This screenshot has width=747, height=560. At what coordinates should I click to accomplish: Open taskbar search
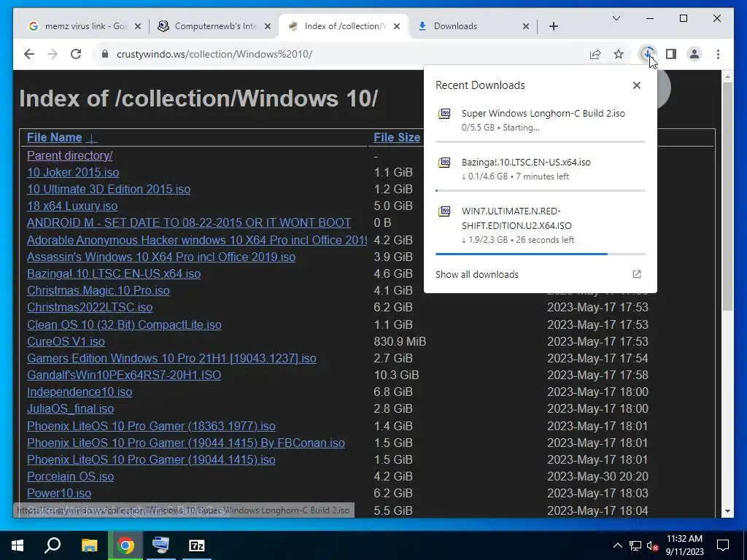53,545
